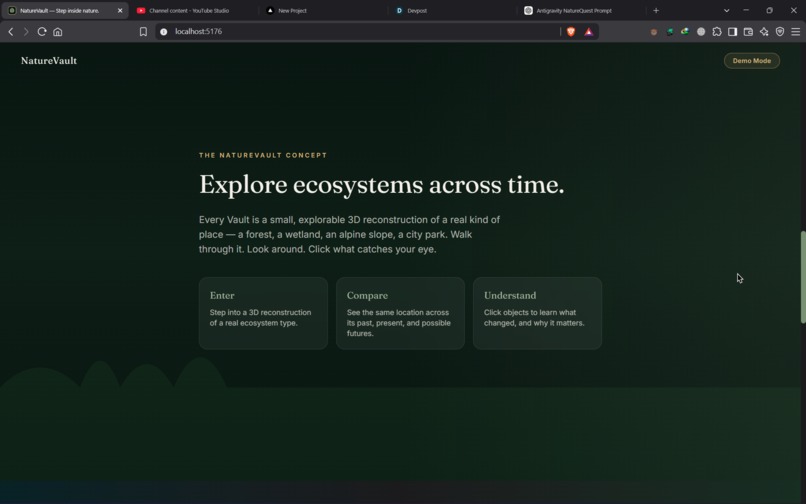The height and width of the screenshot is (504, 806).
Task: Click the Understand card
Action: tap(537, 313)
